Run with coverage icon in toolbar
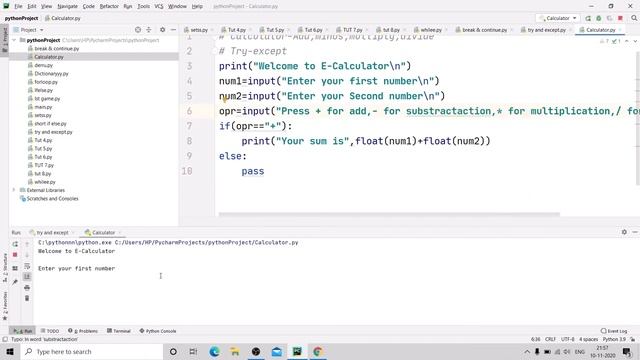Screen dimensions: 640x360 click(x=609, y=18)
